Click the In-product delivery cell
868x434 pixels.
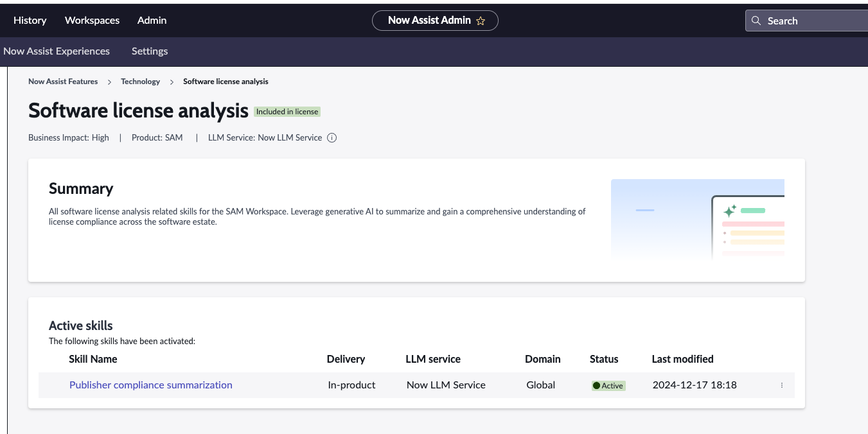(351, 385)
